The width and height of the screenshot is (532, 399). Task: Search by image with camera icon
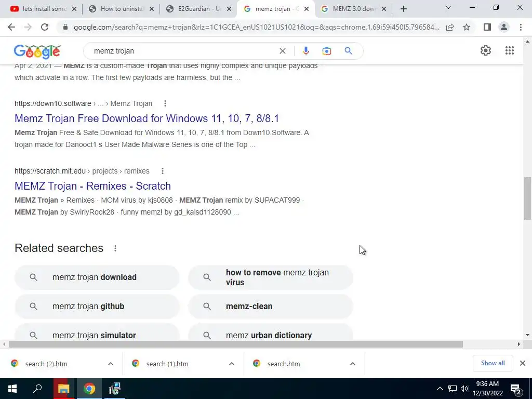(x=326, y=51)
